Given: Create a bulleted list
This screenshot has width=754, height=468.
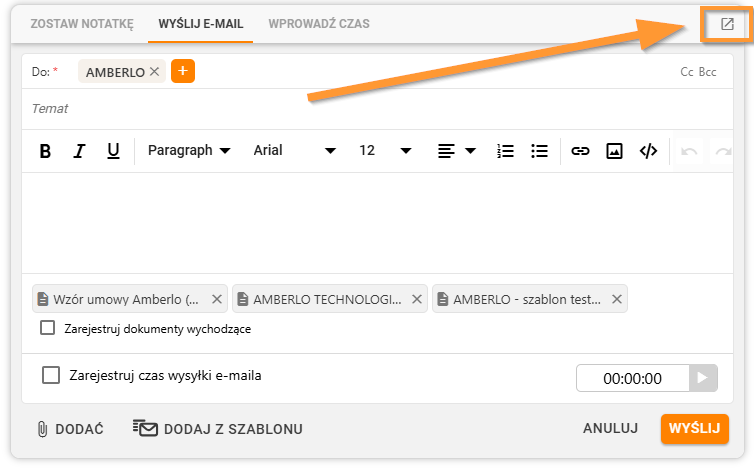Looking at the screenshot, I should [x=540, y=151].
